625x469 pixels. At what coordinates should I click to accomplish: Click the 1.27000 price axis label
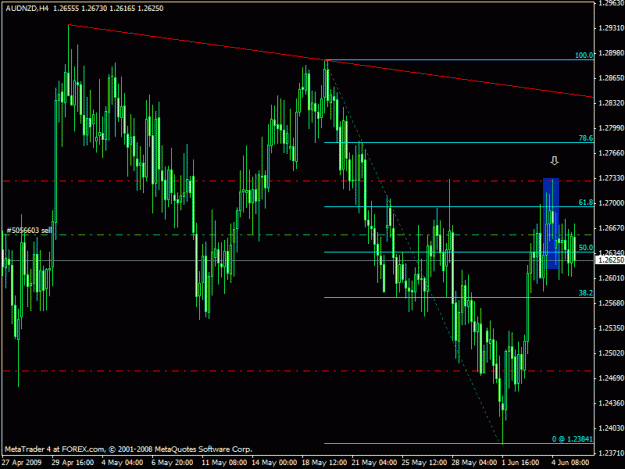pos(611,203)
